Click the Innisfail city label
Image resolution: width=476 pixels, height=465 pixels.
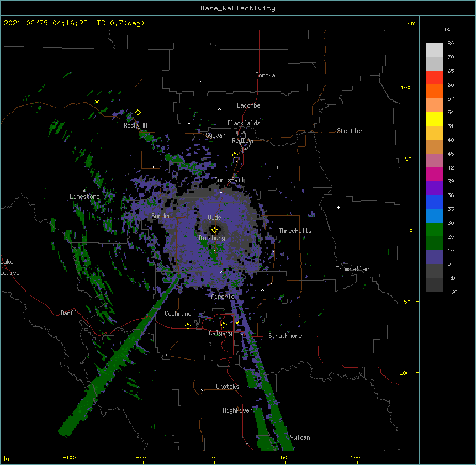tap(230, 180)
